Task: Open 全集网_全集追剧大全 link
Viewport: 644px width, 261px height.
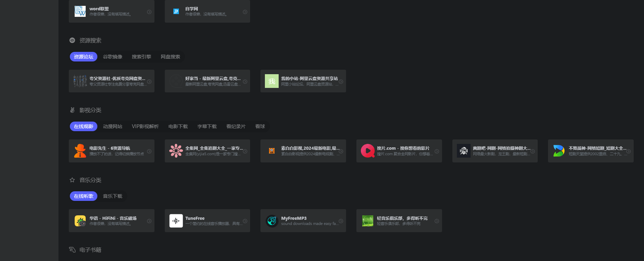Action: [214, 148]
